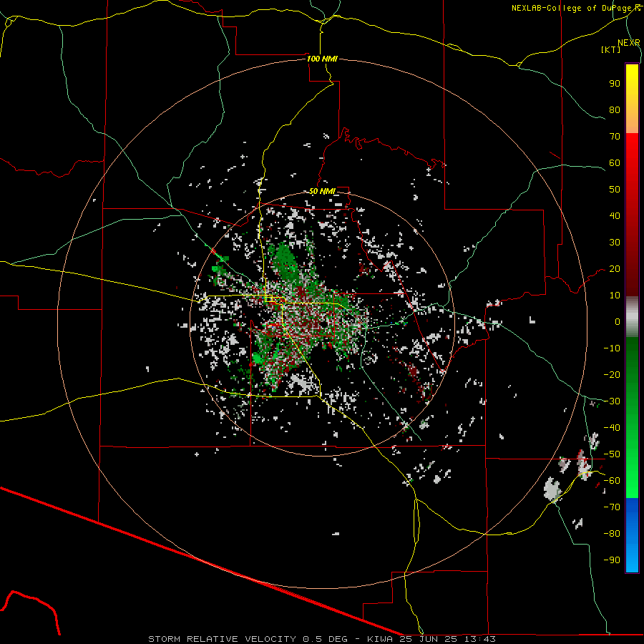Click the -10 value on the velocity scale
Screen dimensions: 644x644
pyautogui.click(x=612, y=348)
